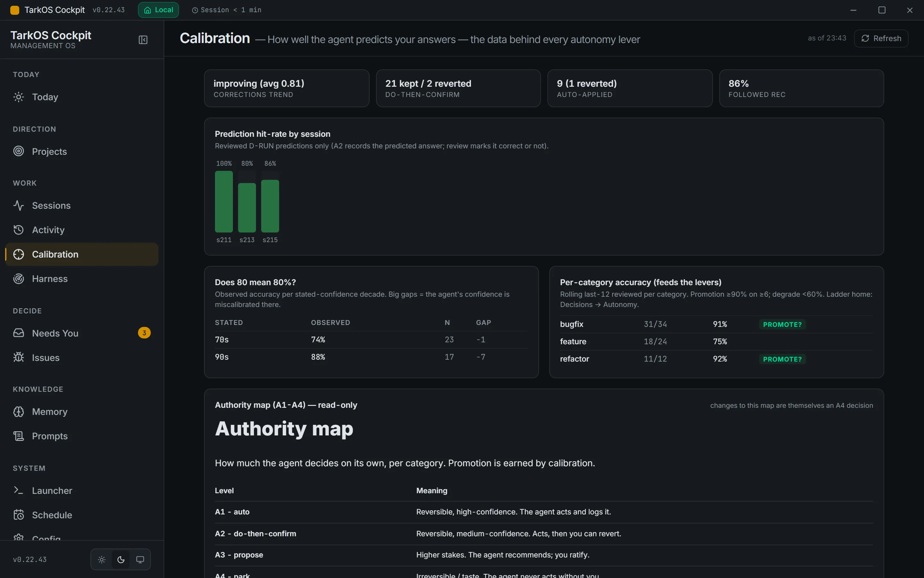
Task: Switch to dark theme with moon icon
Action: click(121, 560)
